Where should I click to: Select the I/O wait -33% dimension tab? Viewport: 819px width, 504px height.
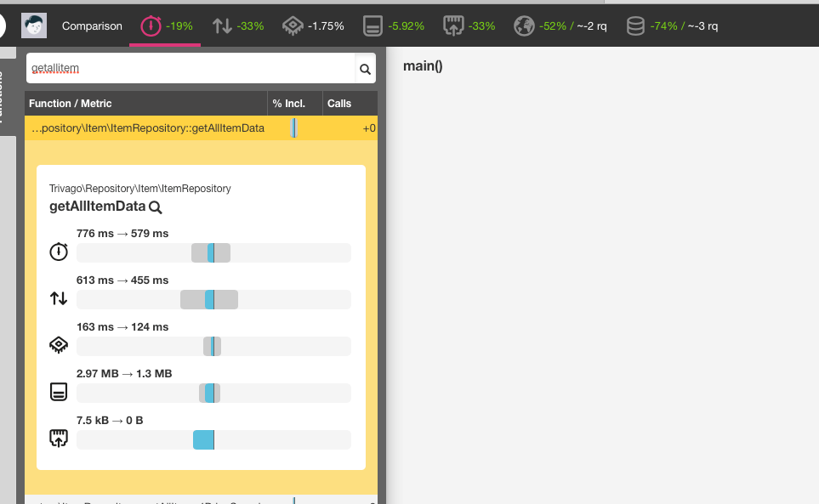click(238, 25)
